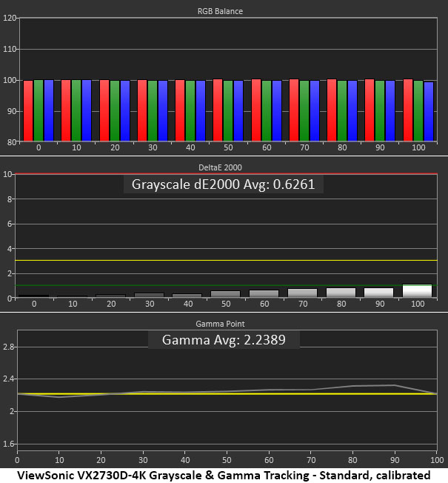Image resolution: width=448 pixels, height=483 pixels.
Task: Click the gamma curve point at 90
Action: coord(395,385)
